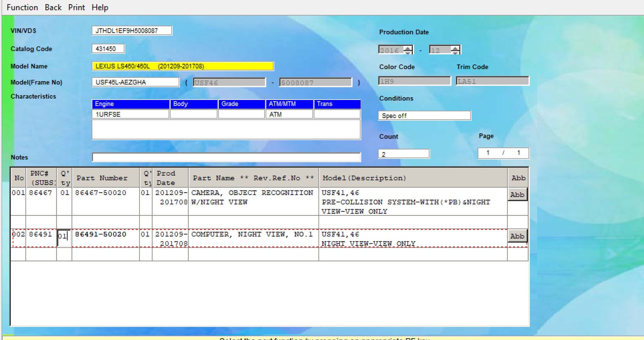644x340 pixels.
Task: Click the production month spinner arrows
Action: click(x=455, y=50)
